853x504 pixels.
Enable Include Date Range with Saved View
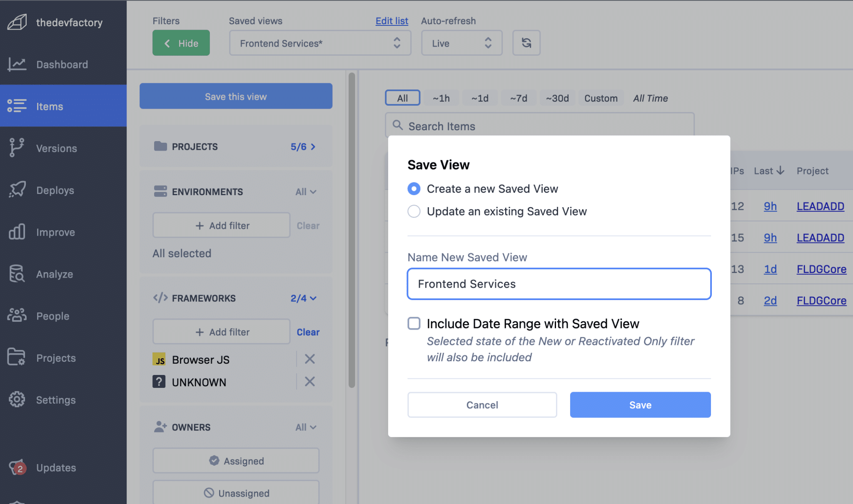[x=414, y=323]
